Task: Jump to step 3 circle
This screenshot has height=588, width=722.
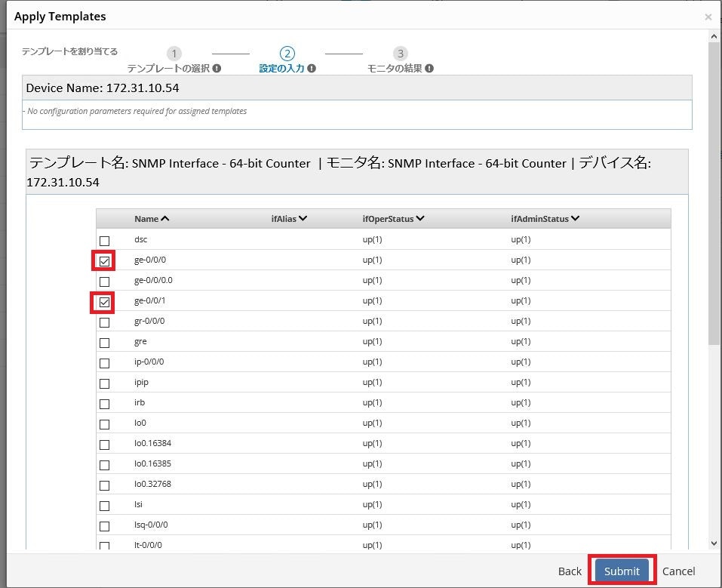Action: [401, 54]
